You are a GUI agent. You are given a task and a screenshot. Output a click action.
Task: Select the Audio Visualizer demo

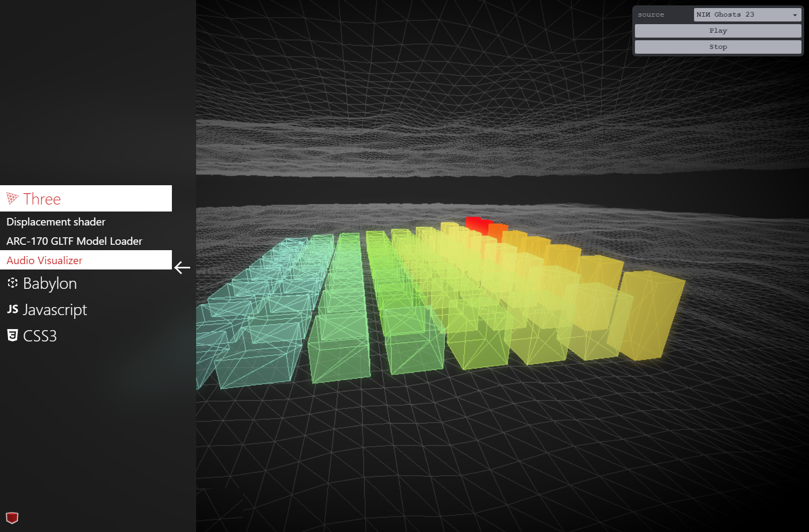86,260
